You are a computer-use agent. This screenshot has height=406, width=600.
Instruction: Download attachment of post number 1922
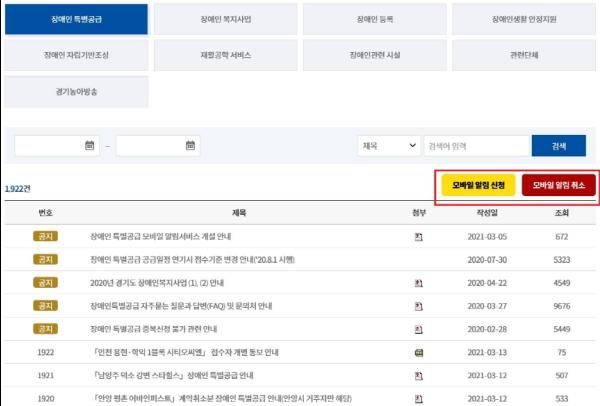(x=419, y=352)
